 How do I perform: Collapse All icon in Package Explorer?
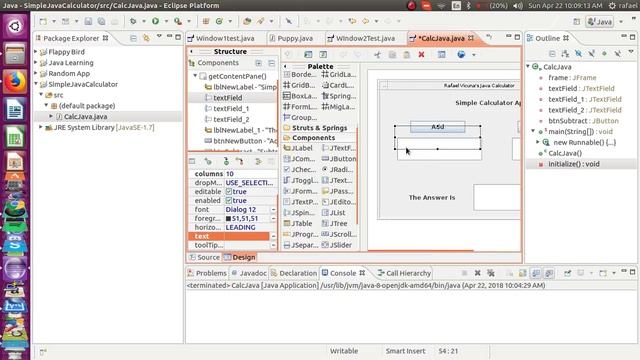(x=133, y=38)
